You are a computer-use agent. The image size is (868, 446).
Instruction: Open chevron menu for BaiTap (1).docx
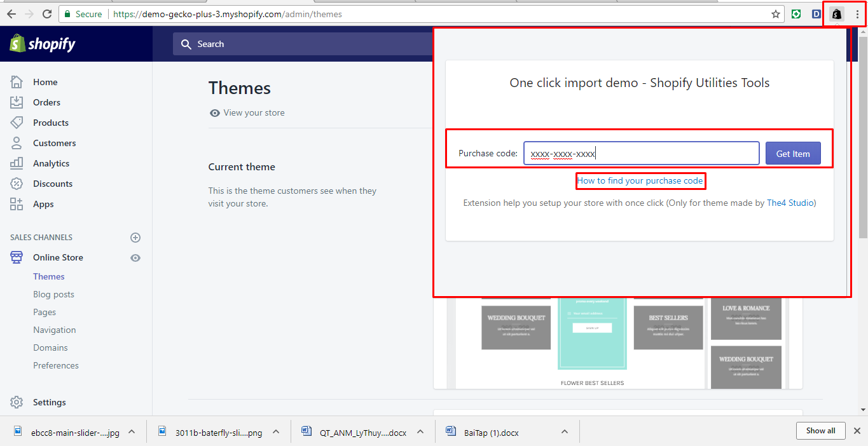pos(564,431)
